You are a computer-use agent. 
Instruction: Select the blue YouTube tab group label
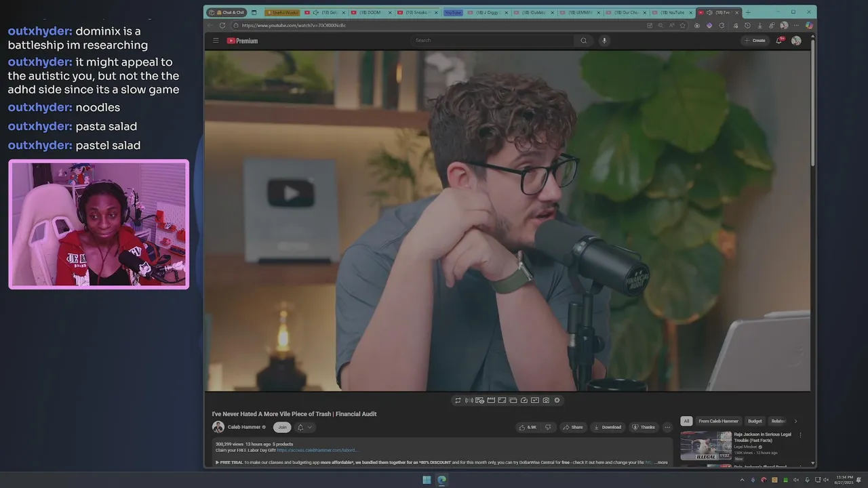(x=452, y=12)
